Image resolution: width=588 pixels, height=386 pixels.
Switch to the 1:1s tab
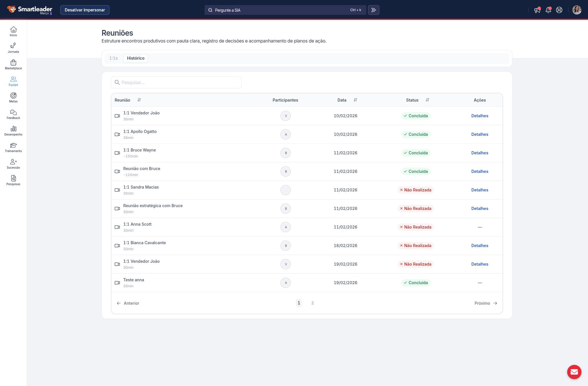pos(113,58)
